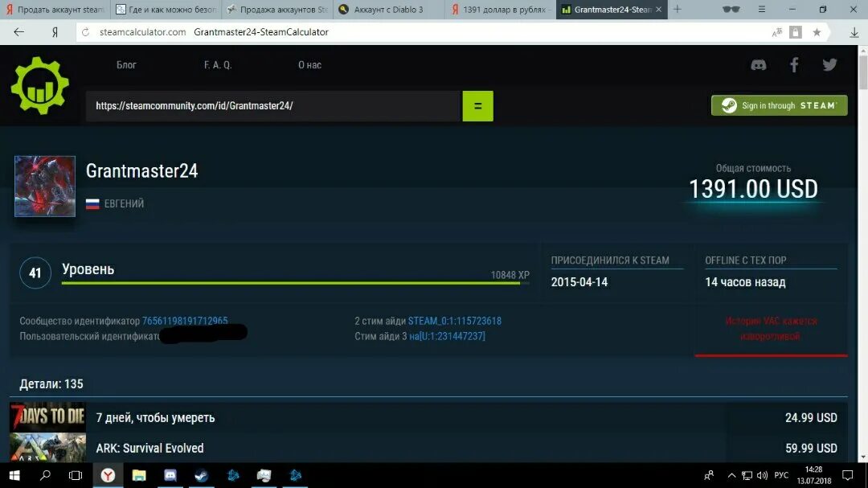Viewport: 868px width, 488px height.
Task: Click the incognito sunglasses icon
Action: [x=731, y=10]
